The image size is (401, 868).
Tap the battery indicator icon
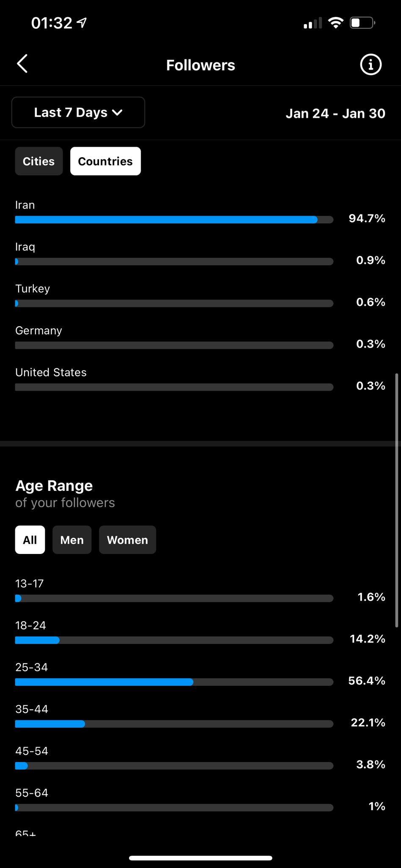coord(362,23)
